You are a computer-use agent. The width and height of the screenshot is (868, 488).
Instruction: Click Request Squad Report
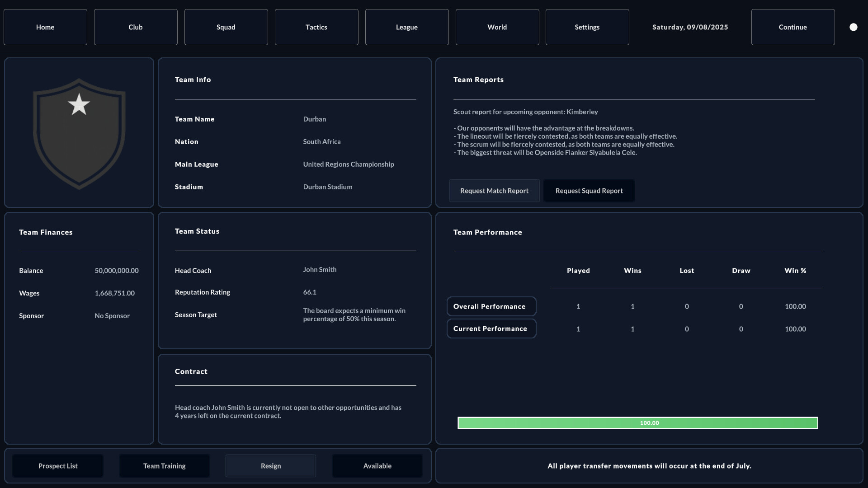coord(589,191)
